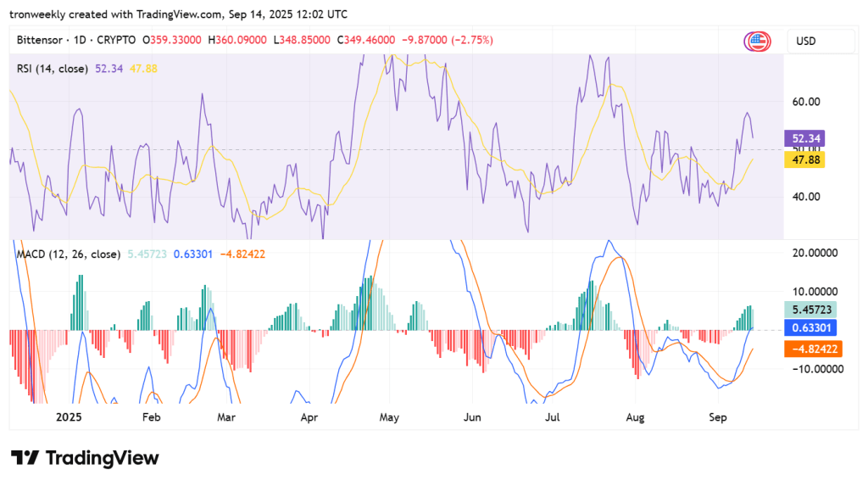Click the close price C349.46000 value
868x486 pixels.
[x=366, y=40]
